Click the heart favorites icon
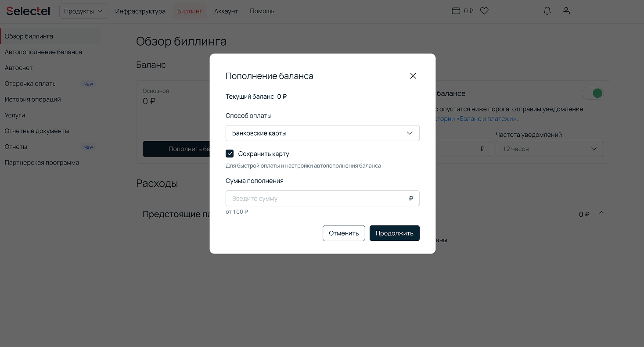 pos(484,11)
